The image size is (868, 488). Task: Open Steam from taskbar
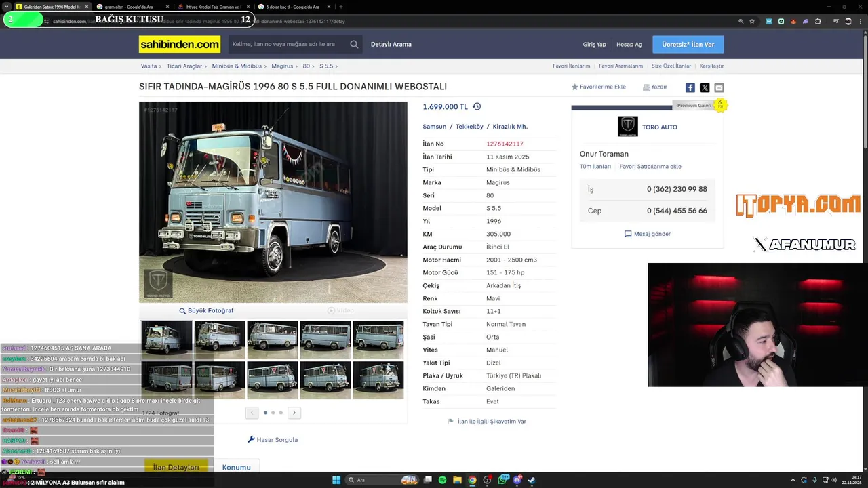click(x=532, y=480)
